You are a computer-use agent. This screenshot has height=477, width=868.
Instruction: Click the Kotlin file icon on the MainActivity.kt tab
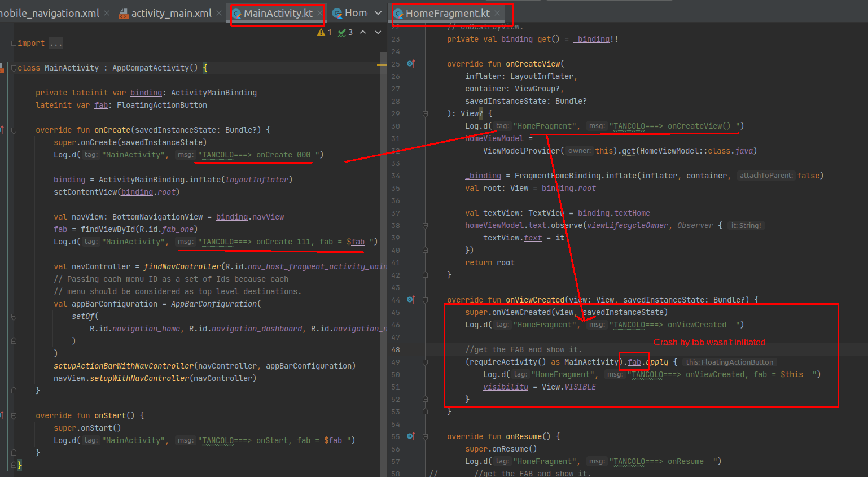[236, 14]
